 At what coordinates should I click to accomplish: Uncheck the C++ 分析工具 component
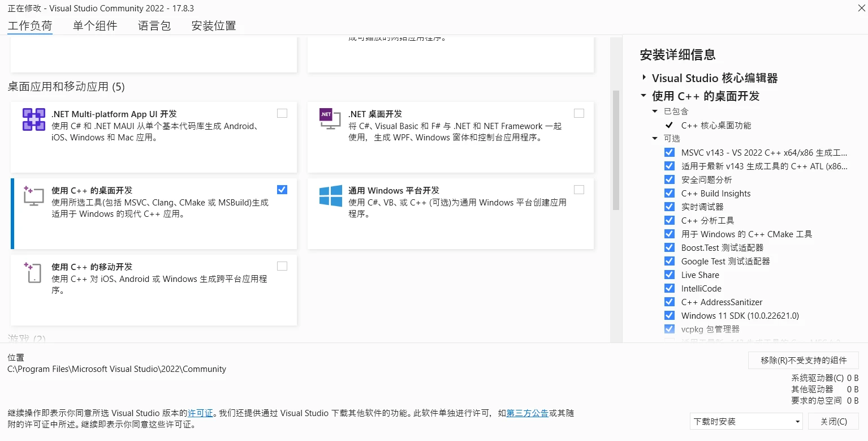pyautogui.click(x=670, y=220)
